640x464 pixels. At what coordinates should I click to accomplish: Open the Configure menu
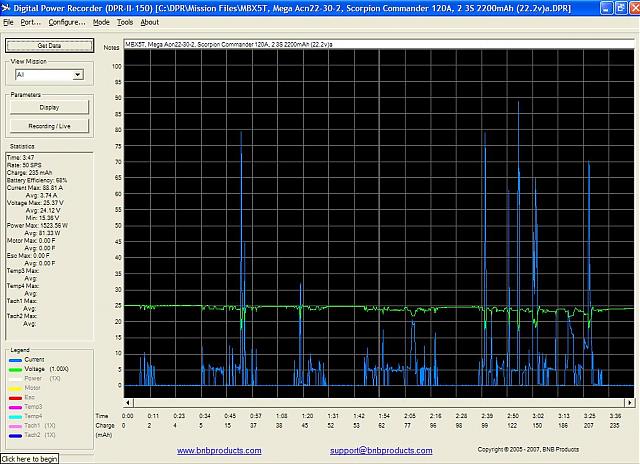(66, 21)
